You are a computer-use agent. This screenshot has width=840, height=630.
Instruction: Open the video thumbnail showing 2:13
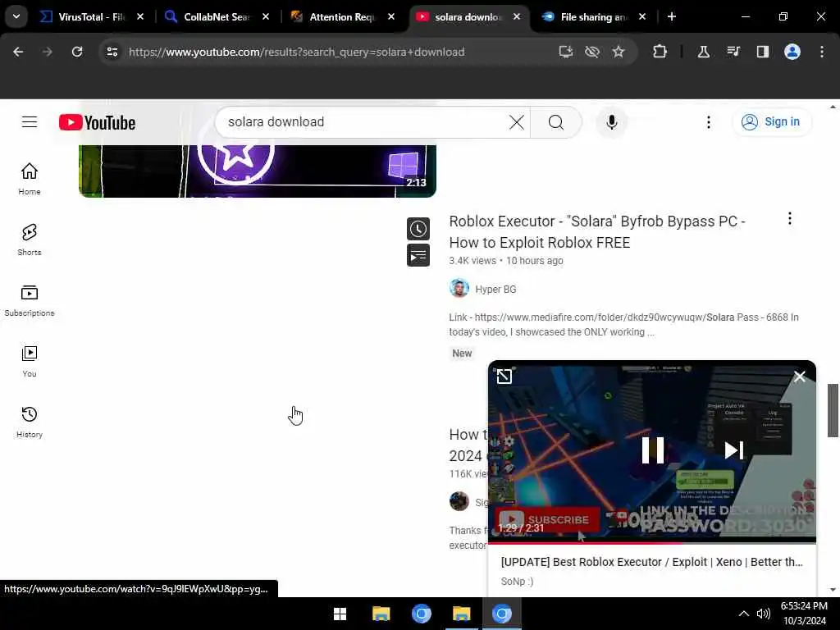coord(257,171)
